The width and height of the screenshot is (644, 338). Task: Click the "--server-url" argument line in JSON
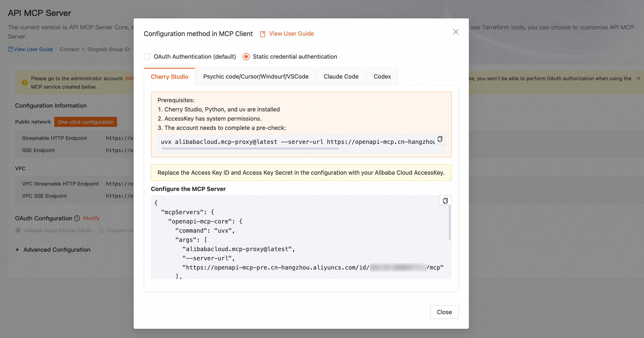pos(208,258)
